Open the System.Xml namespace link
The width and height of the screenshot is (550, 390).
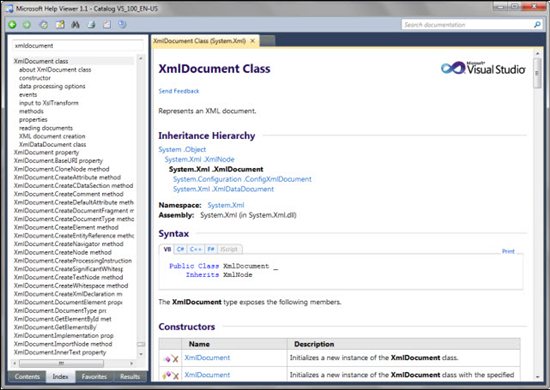click(226, 205)
